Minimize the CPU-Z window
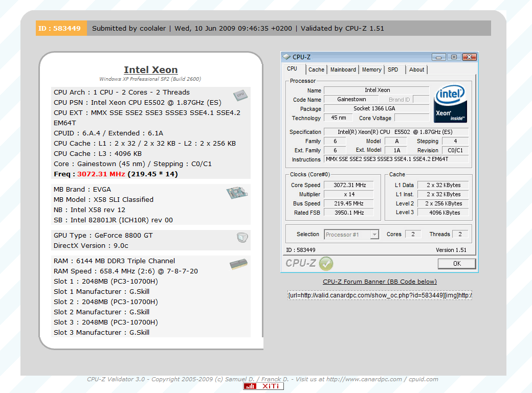Viewport: 532px width, 393px height. 438,57
